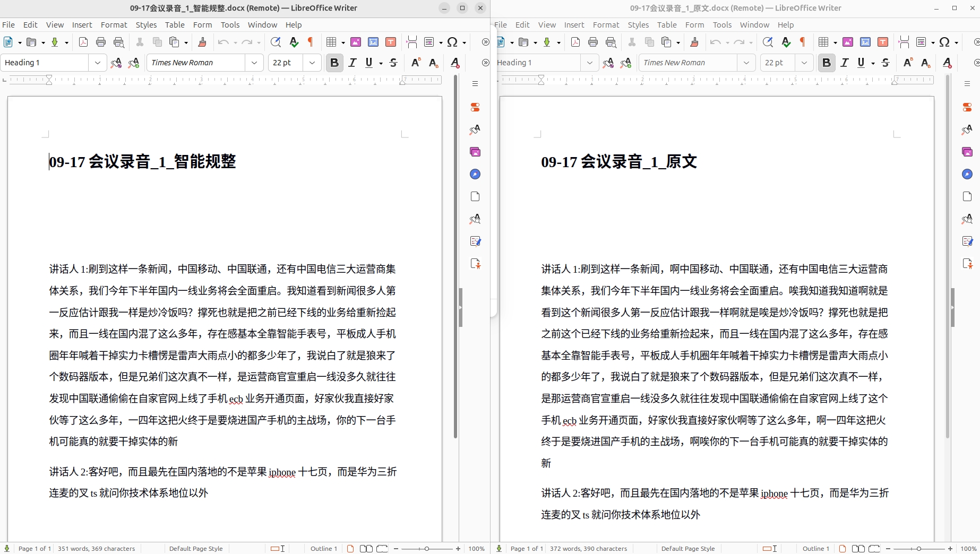
Task: Expand Paragraph Style dropdown in right window
Action: pyautogui.click(x=590, y=63)
